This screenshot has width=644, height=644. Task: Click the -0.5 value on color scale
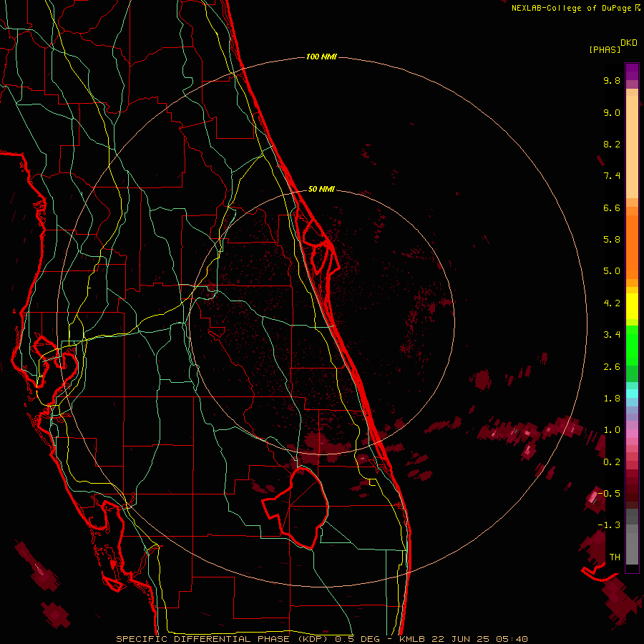coord(609,493)
